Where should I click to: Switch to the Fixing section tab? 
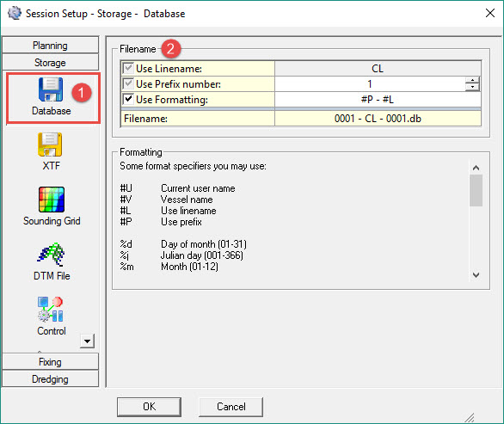tap(50, 361)
